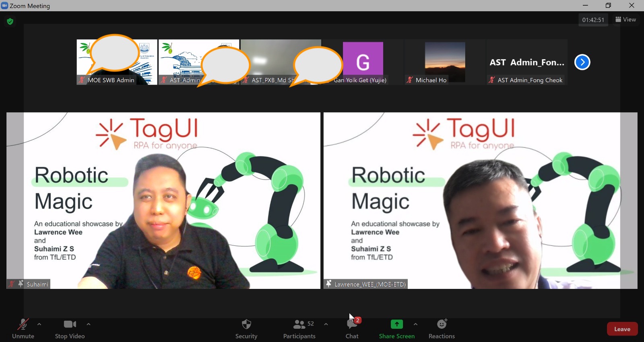Click Michael Ho's muted mic icon

[410, 80]
